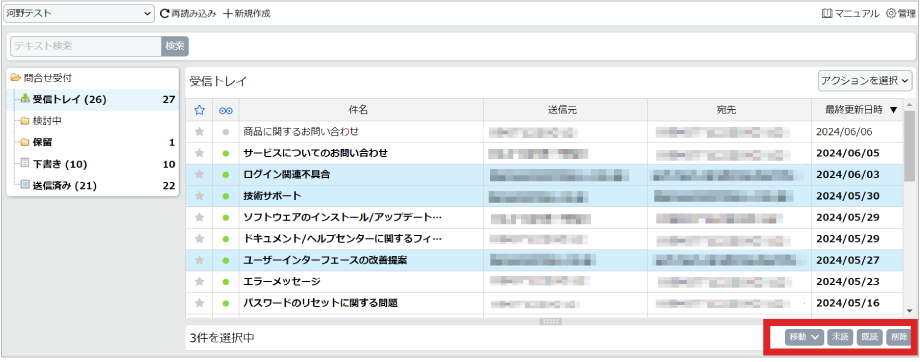Toggle green status dot for エラーメッセージ
This screenshot has width=920, height=362.
pos(225,282)
